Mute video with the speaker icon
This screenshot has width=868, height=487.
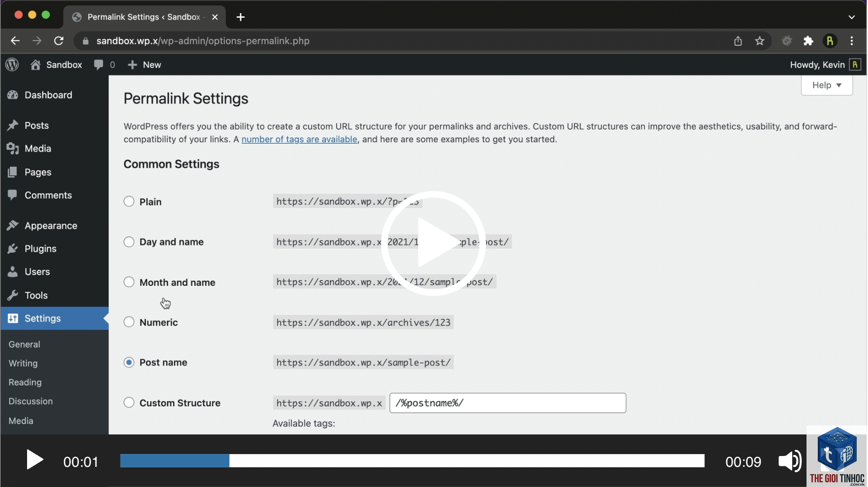tap(790, 461)
